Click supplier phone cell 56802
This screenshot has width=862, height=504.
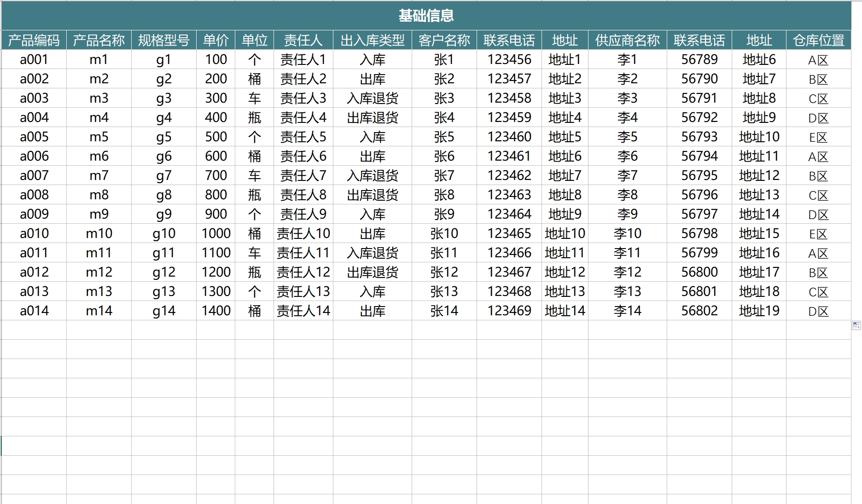coord(699,311)
